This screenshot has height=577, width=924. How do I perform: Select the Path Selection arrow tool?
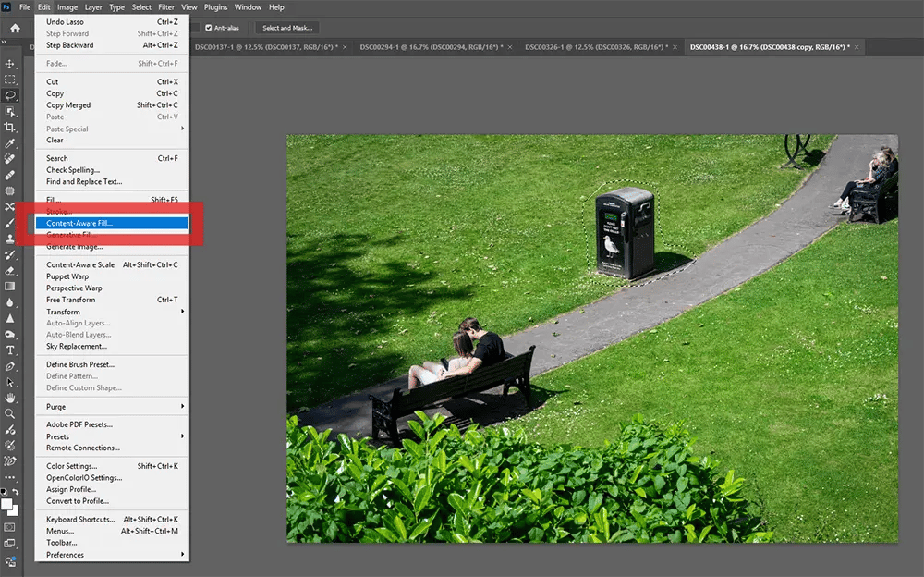point(10,382)
